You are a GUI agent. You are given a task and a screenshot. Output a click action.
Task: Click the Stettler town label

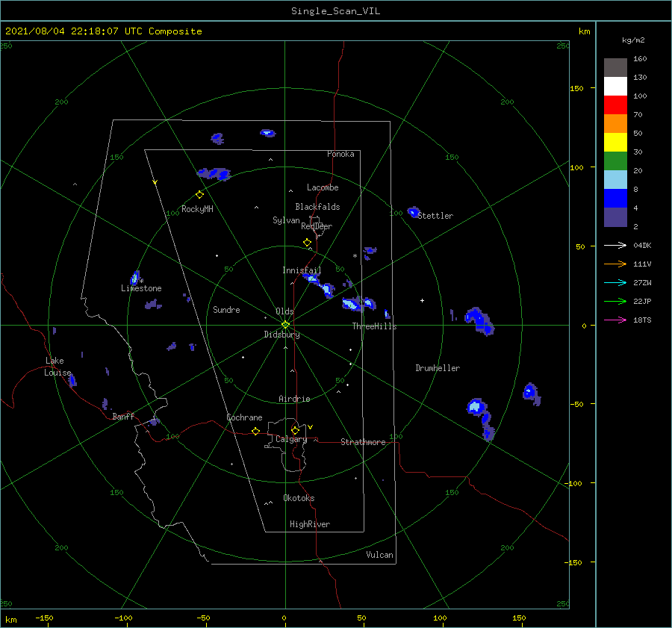click(435, 216)
